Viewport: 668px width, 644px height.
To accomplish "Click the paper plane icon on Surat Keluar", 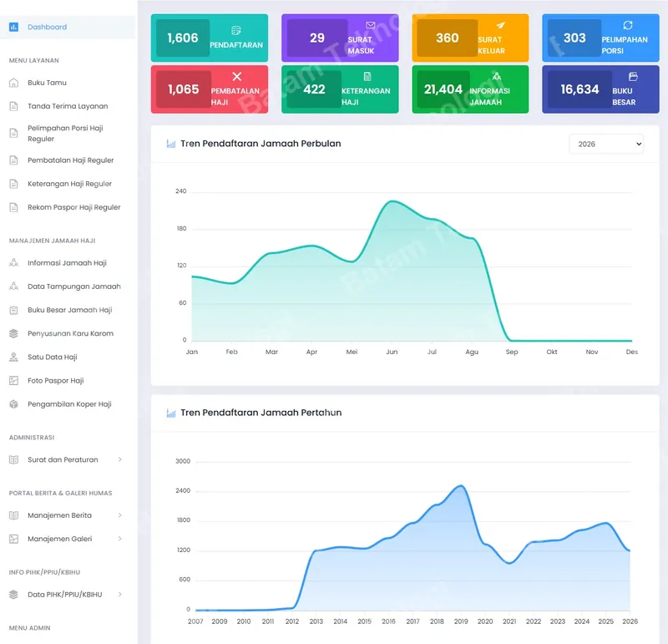I will click(500, 25).
